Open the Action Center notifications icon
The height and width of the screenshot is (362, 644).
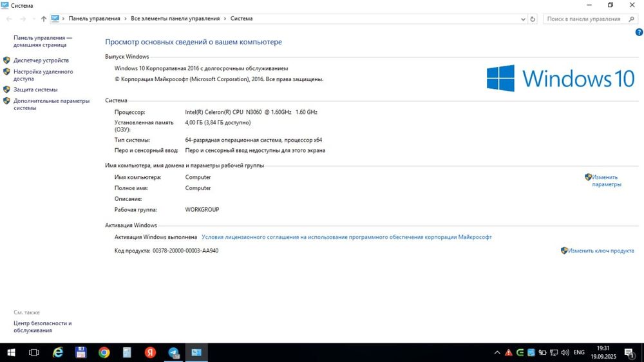tap(629, 352)
